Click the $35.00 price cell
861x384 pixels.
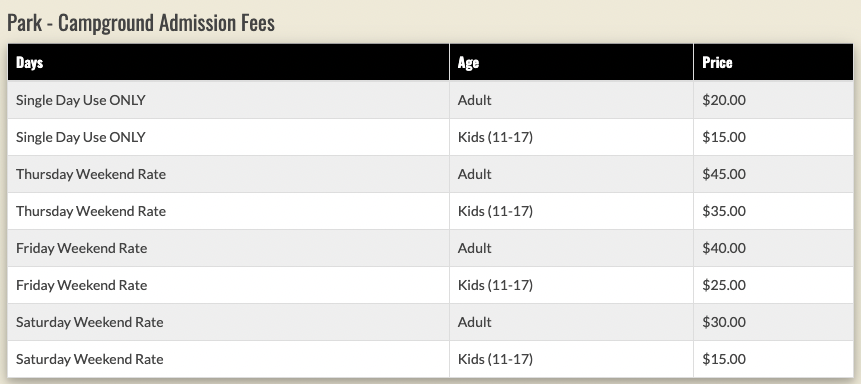click(x=773, y=211)
